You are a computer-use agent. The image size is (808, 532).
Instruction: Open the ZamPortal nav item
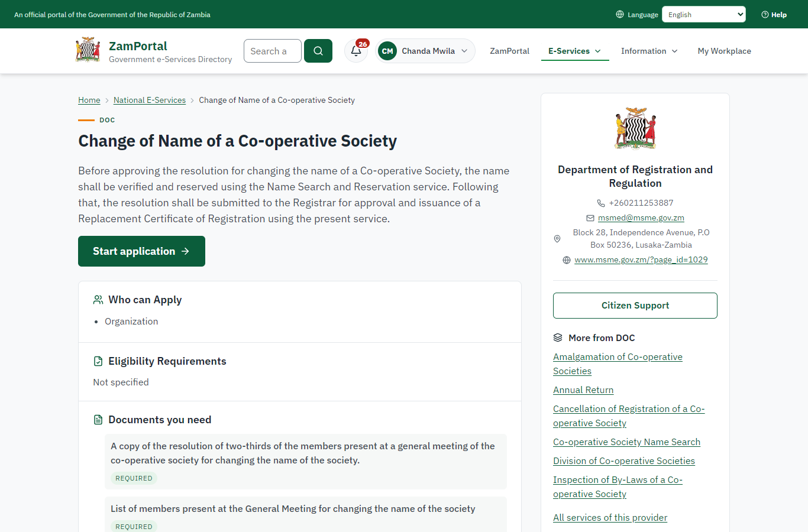click(x=510, y=51)
